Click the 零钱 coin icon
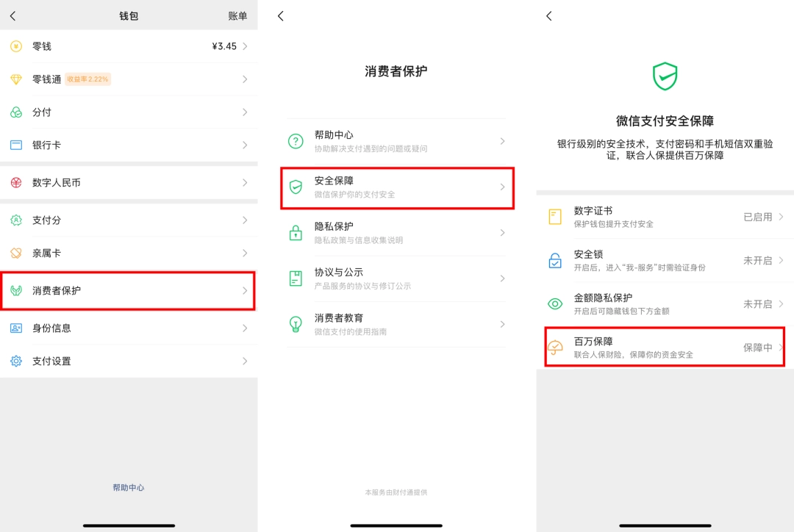The width and height of the screenshot is (794, 532). tap(16, 46)
